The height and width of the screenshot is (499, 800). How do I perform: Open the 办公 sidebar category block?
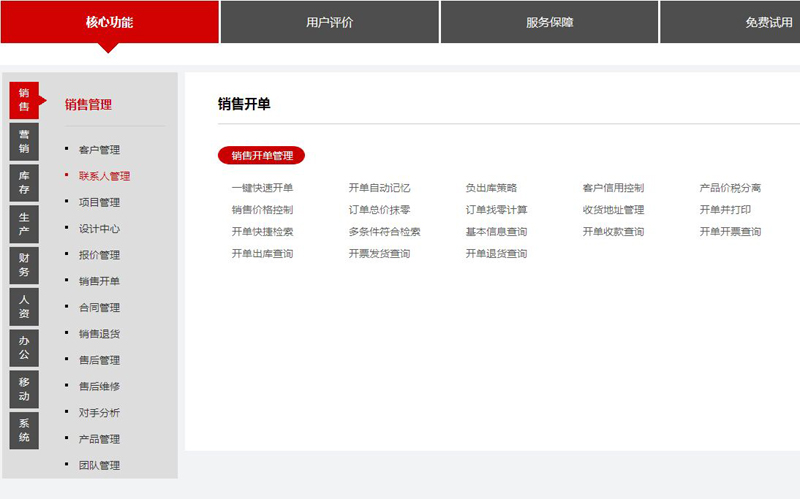click(x=24, y=348)
